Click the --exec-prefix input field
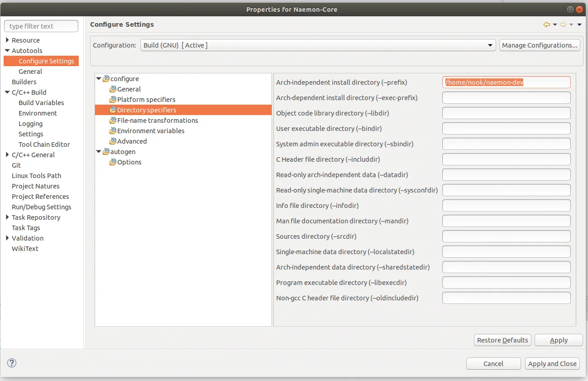Image resolution: width=588 pixels, height=381 pixels. click(x=506, y=98)
